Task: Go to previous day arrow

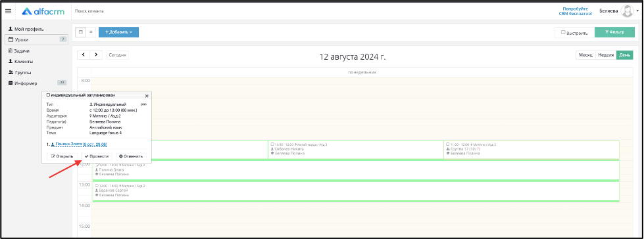Action: pos(84,54)
